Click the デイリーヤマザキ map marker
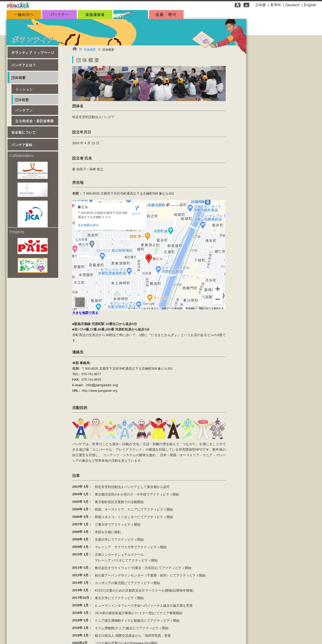Image resolution: width=322 pixels, height=644 pixels. [158, 270]
